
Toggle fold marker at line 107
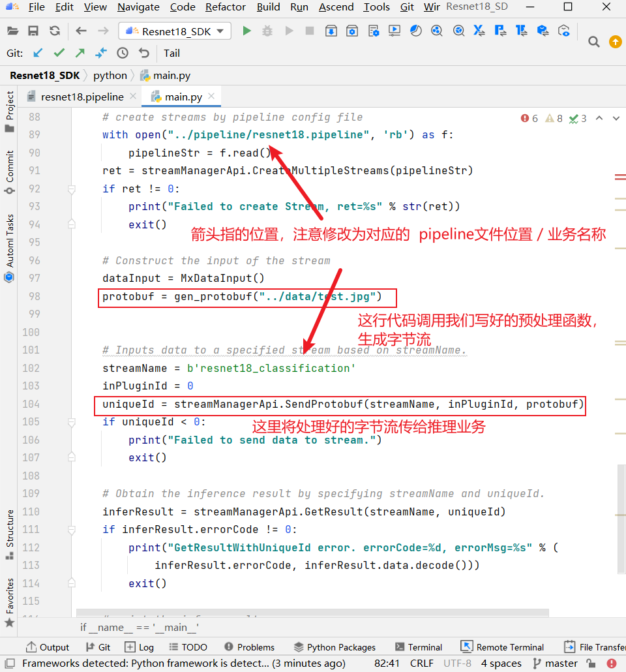click(72, 457)
